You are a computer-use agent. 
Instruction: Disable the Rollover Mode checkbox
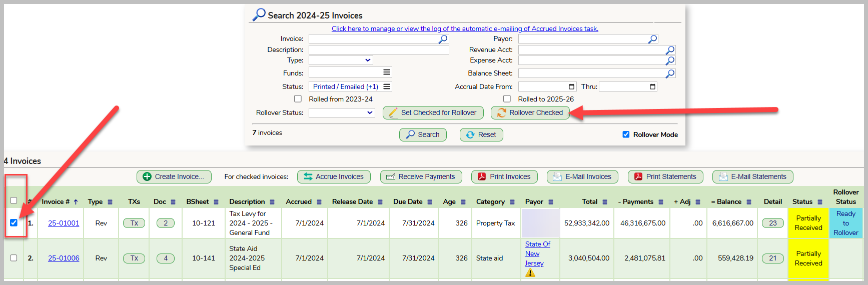[x=626, y=134]
